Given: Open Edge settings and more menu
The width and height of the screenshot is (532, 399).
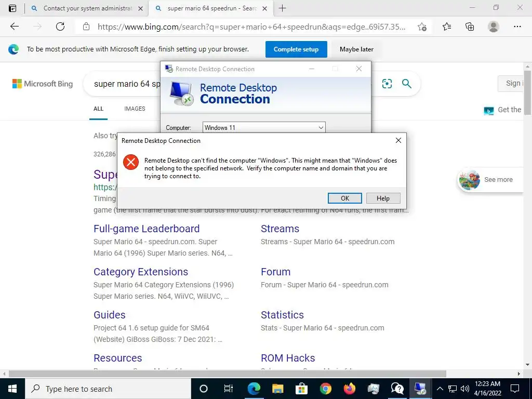Looking at the screenshot, I should coord(517,26).
